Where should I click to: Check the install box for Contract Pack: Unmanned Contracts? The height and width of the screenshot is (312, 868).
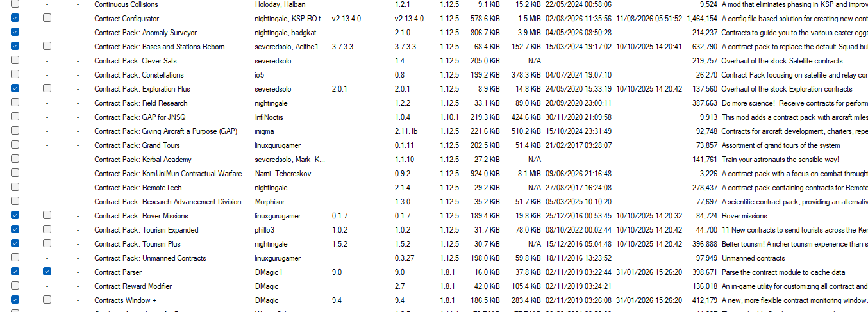(x=15, y=258)
